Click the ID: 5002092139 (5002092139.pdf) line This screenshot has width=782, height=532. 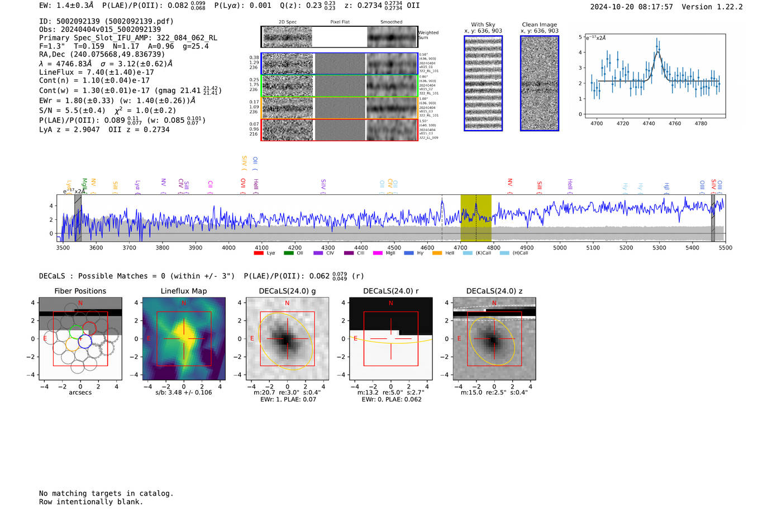click(x=106, y=21)
